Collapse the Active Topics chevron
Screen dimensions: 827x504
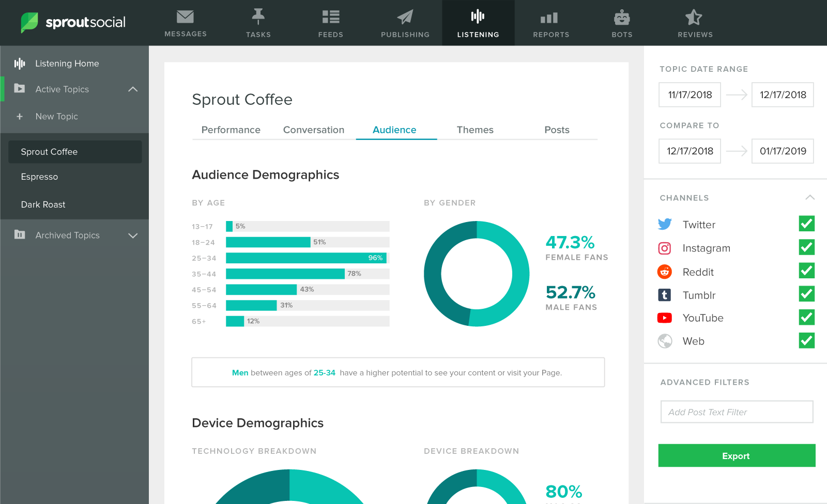[x=133, y=89]
